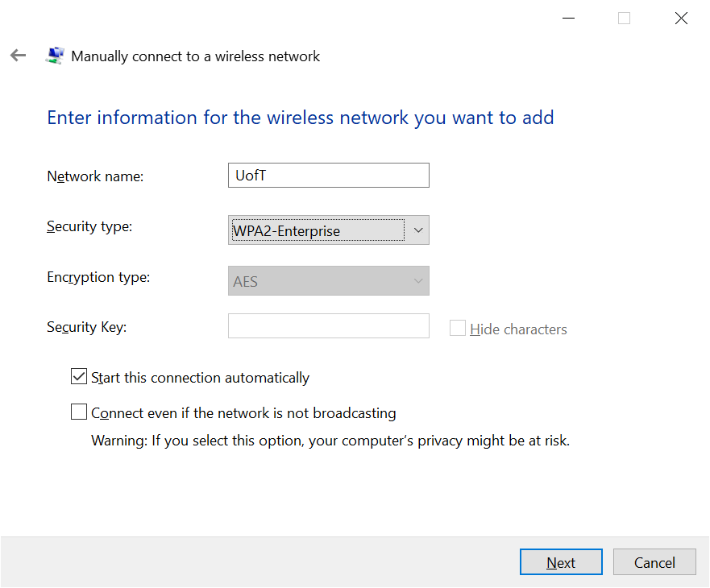This screenshot has width=710, height=588.
Task: Navigate back with the back arrow
Action: click(18, 55)
